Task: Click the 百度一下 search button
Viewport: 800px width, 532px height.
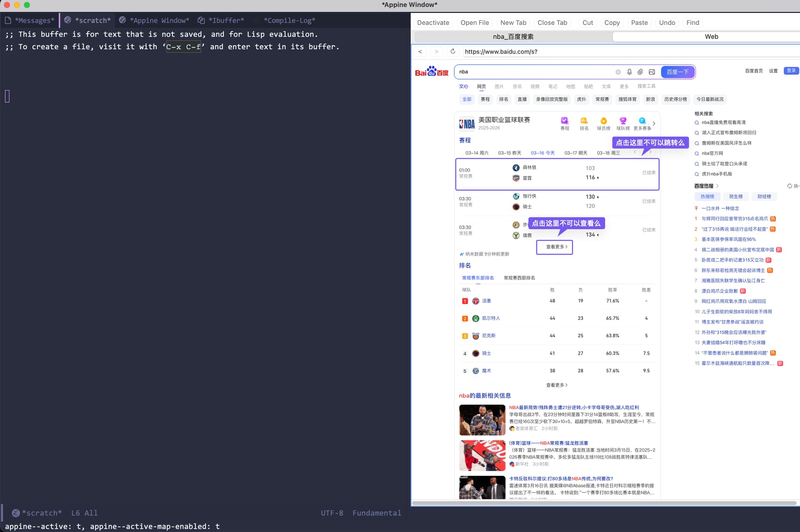Action: (x=677, y=72)
